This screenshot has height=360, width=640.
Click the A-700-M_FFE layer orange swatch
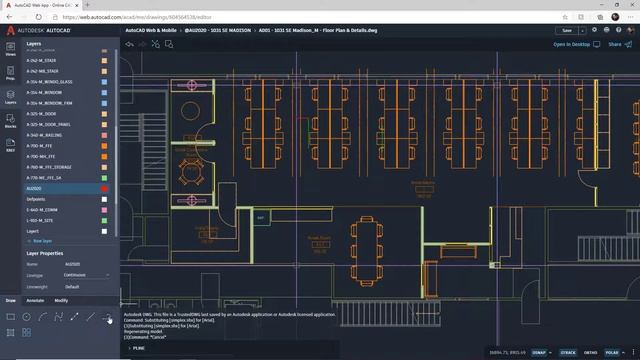(x=104, y=146)
